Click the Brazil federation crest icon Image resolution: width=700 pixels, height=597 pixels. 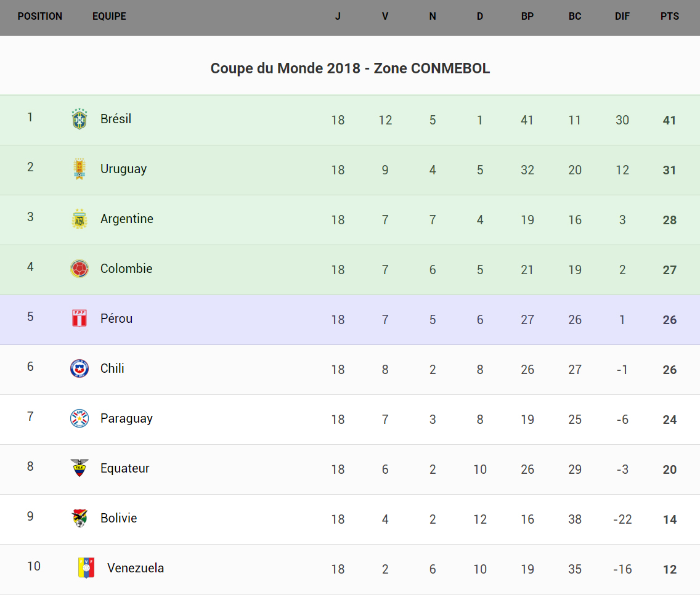79,119
